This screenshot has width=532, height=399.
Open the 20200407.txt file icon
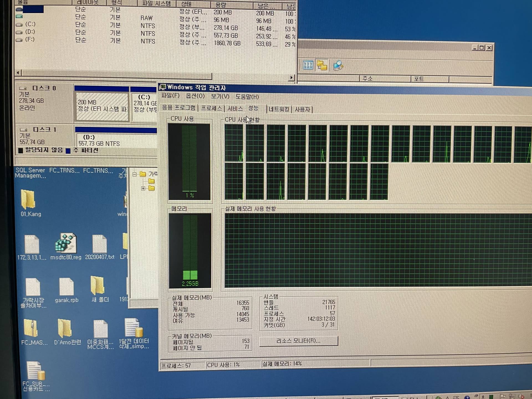pos(99,244)
